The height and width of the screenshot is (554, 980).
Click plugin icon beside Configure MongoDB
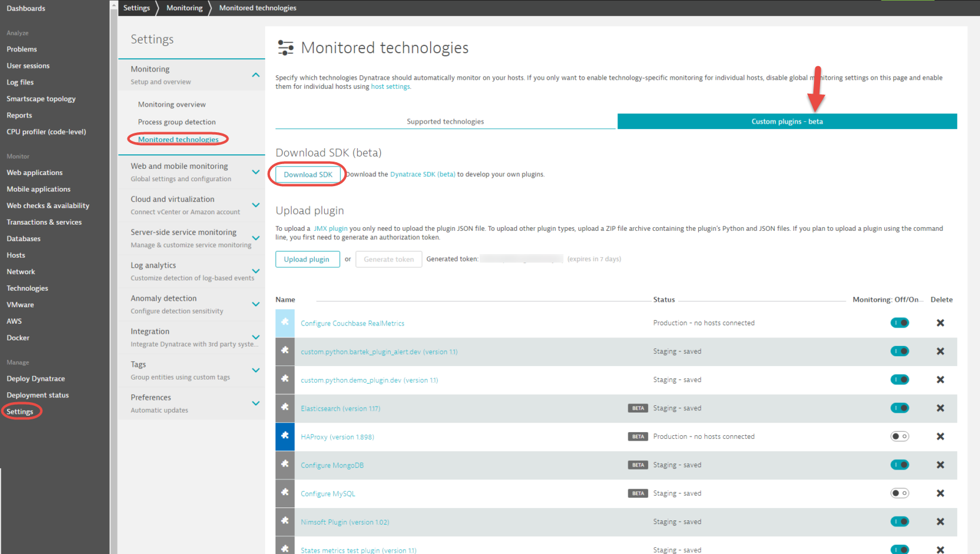pyautogui.click(x=285, y=465)
